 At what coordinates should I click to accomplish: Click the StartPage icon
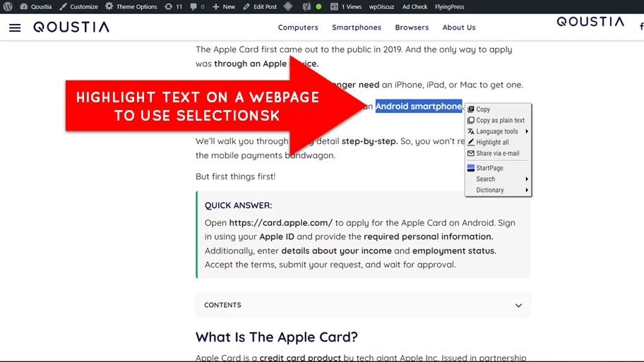tap(471, 168)
